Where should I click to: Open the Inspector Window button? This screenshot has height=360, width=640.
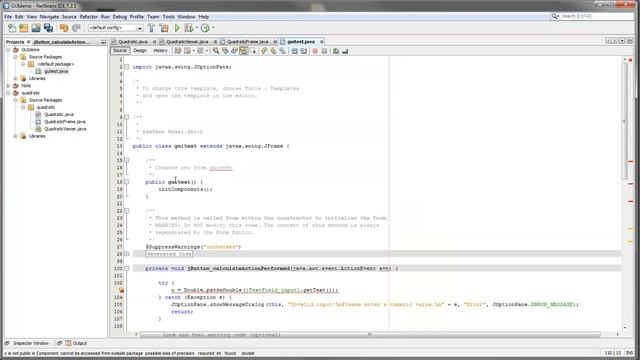tap(27, 343)
